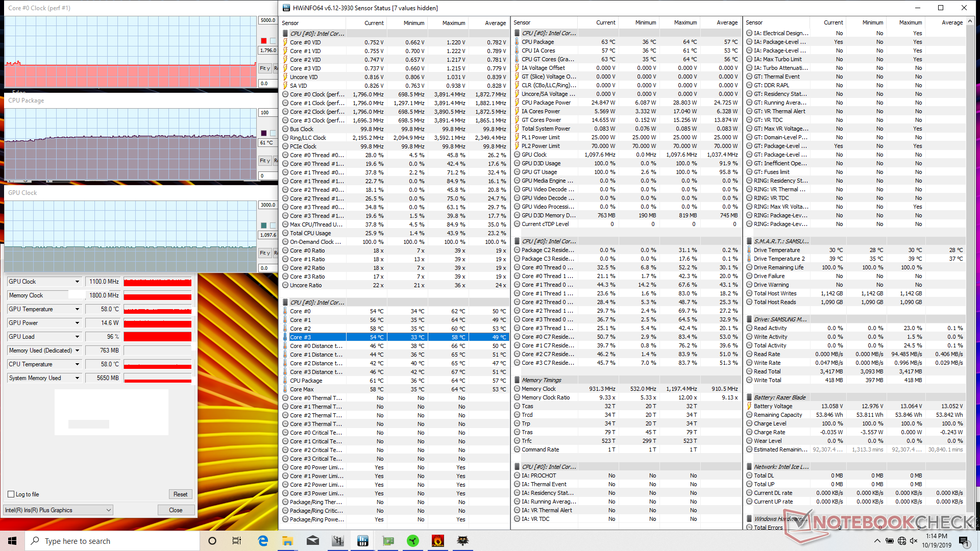Click Fit y button on CPU Package graph

(264, 161)
